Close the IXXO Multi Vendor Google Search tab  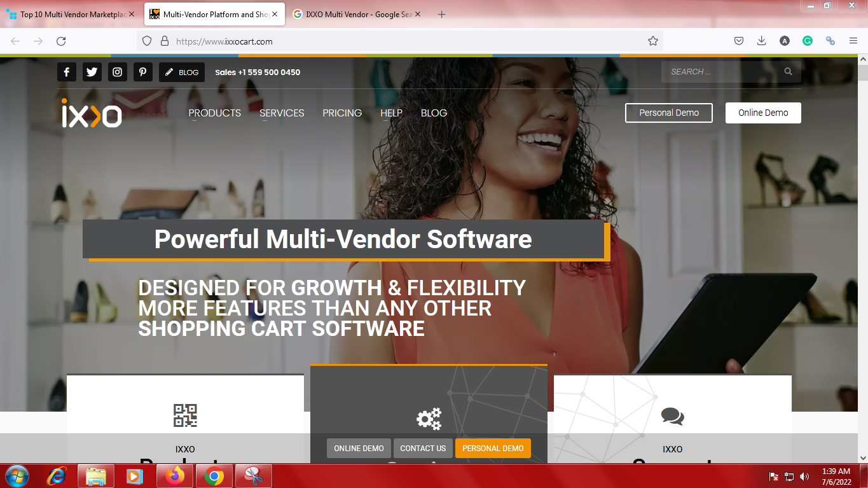pos(417,14)
